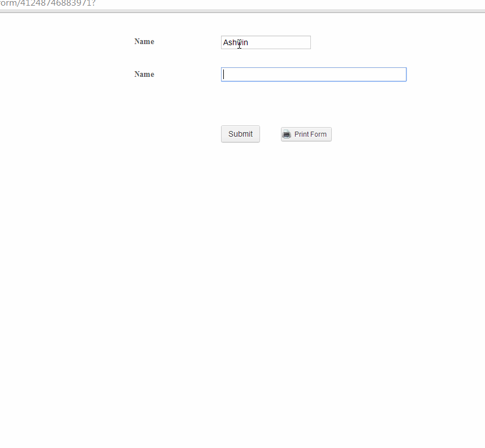Click the second Name label
Viewport: 485px width, 448px height.
pos(144,75)
